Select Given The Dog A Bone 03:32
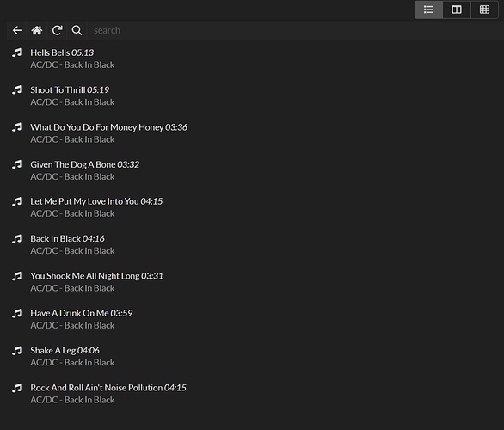This screenshot has width=504, height=430. tap(85, 164)
